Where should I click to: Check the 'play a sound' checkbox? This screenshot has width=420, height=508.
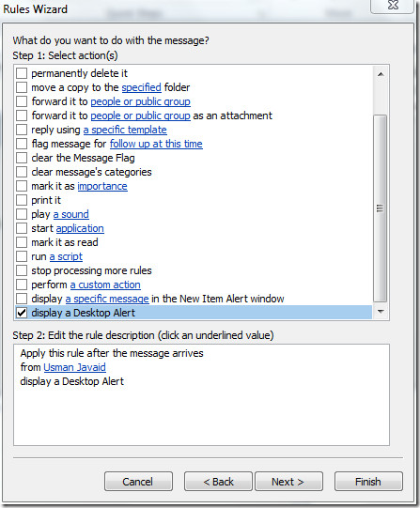(22, 214)
